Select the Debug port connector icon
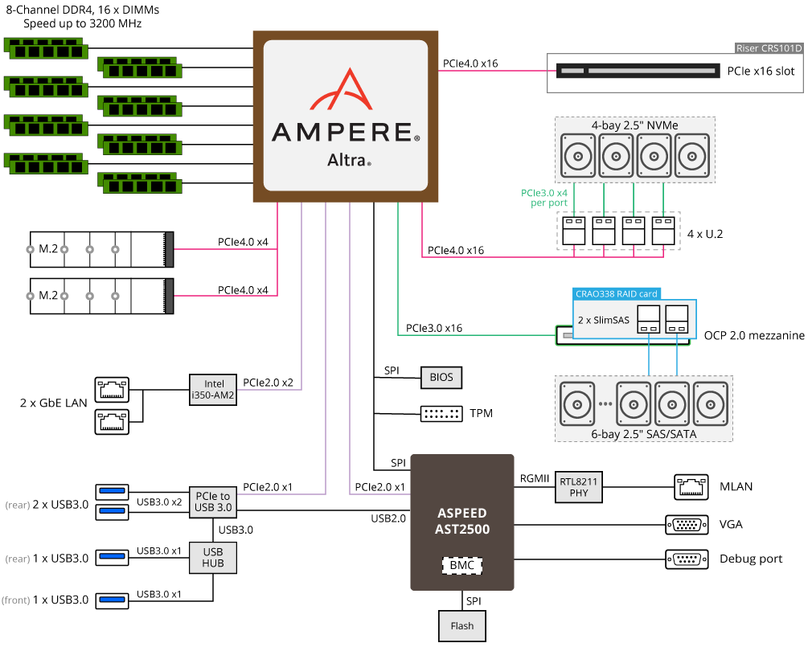Viewport: 812px width, 647px height. pyautogui.click(x=687, y=559)
